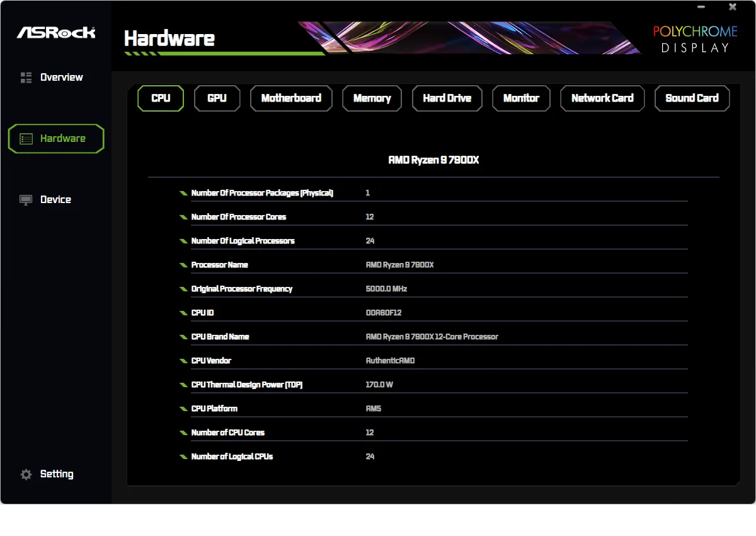Open the Overview page

click(61, 78)
